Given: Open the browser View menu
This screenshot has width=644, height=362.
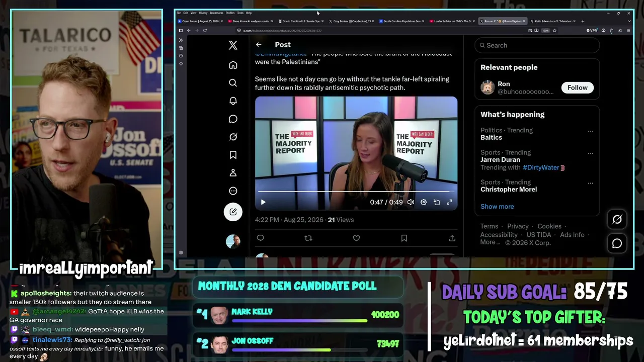Looking at the screenshot, I should (193, 13).
